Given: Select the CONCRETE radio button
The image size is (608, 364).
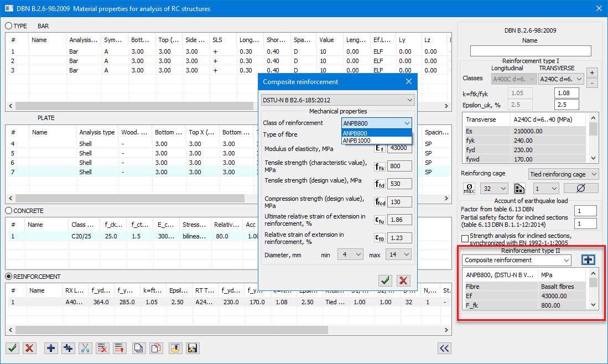Looking at the screenshot, I should coord(9,211).
